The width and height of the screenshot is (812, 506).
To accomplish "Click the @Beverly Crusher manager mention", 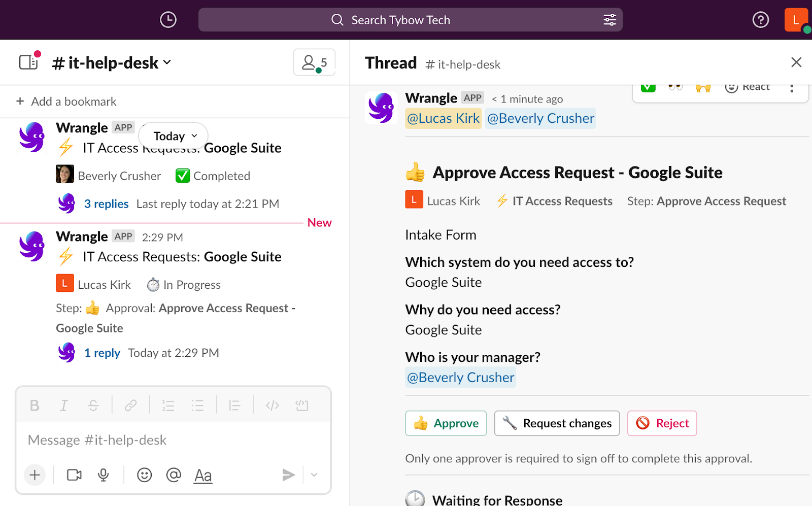I will 460,378.
